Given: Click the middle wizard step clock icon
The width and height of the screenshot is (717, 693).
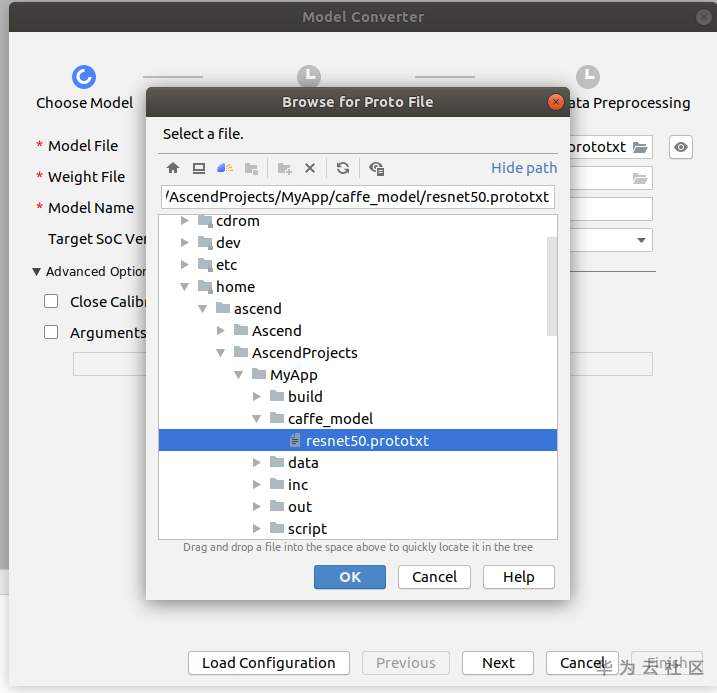Looking at the screenshot, I should pos(309,75).
